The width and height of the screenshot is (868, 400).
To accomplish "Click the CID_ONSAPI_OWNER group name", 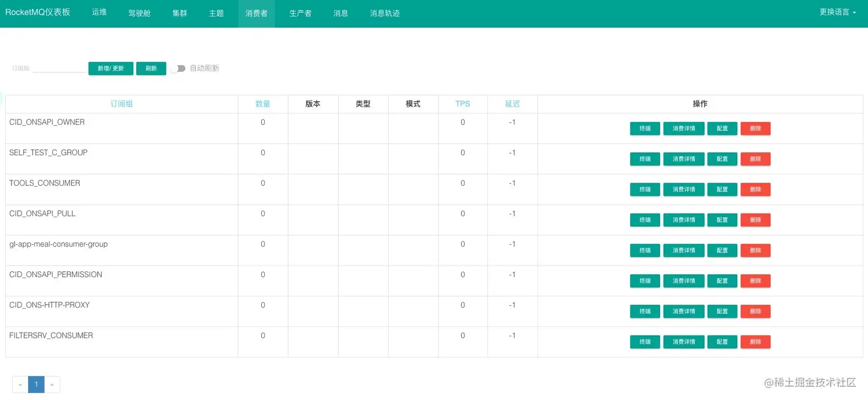I will pyautogui.click(x=47, y=122).
